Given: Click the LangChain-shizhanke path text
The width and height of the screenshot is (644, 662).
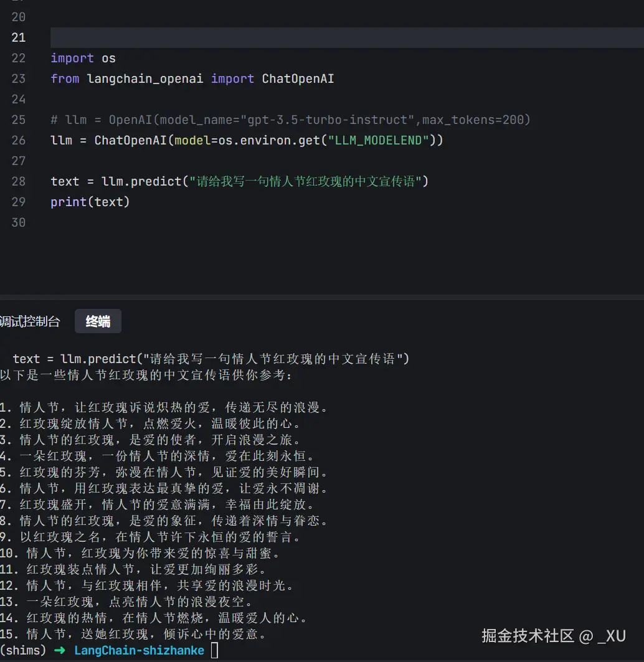Looking at the screenshot, I should tap(138, 650).
